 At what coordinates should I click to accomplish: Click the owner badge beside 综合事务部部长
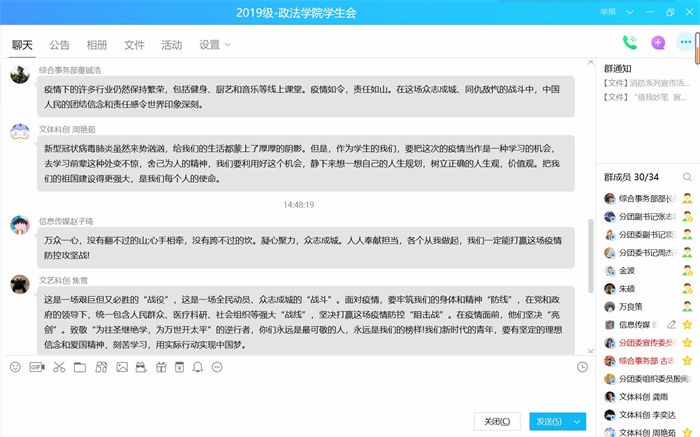[687, 198]
